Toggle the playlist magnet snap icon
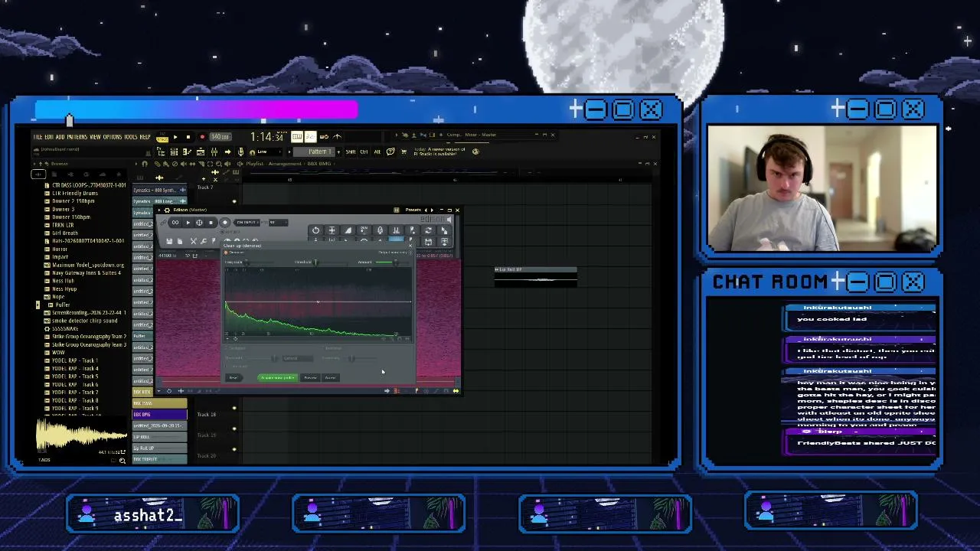Screen dimensions: 980x551 [145, 164]
